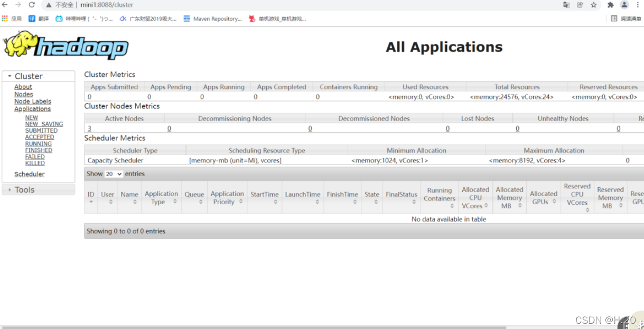Sort table by FinishTime column
Viewport: 644px width, 329px height.
(x=342, y=198)
